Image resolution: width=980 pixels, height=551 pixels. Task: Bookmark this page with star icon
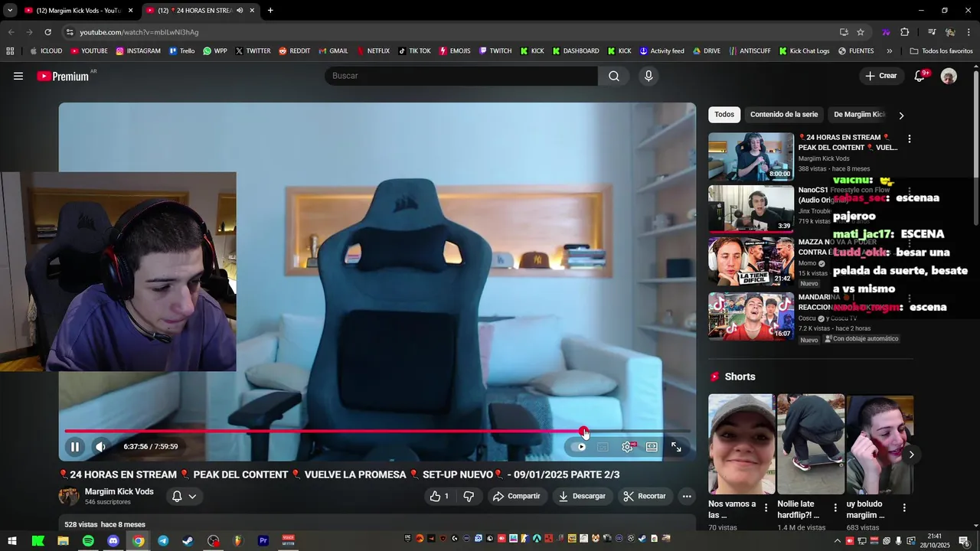(x=861, y=32)
